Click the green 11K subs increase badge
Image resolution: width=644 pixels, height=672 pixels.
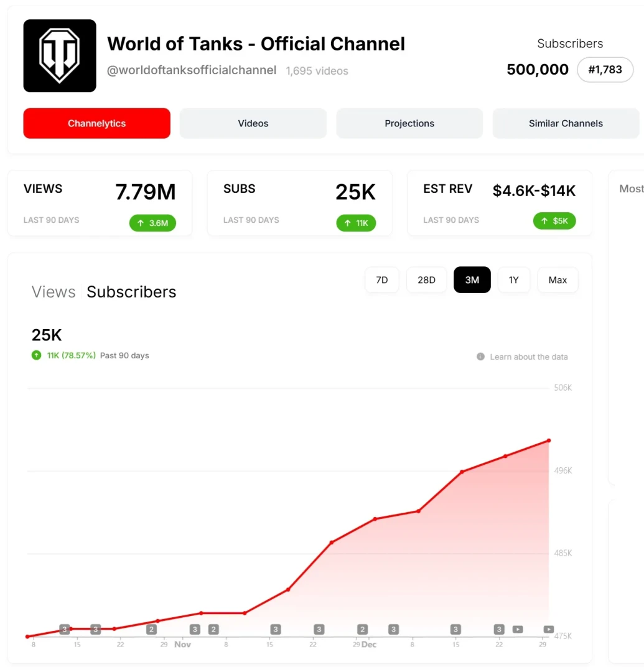pyautogui.click(x=356, y=223)
